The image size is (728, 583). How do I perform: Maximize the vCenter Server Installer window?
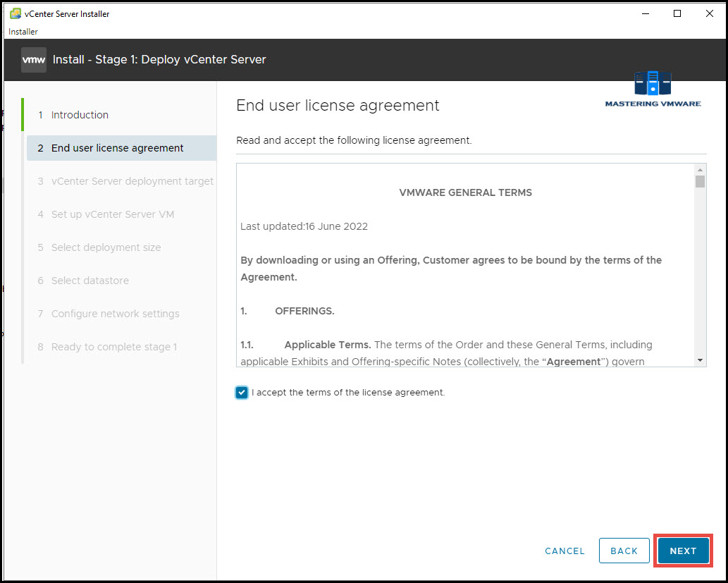[x=677, y=13]
